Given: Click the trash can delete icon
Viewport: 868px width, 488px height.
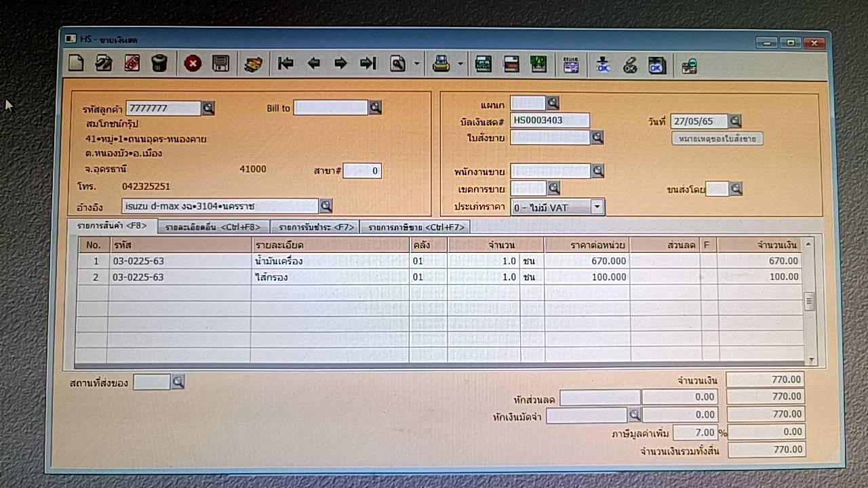Looking at the screenshot, I should pyautogui.click(x=159, y=64).
